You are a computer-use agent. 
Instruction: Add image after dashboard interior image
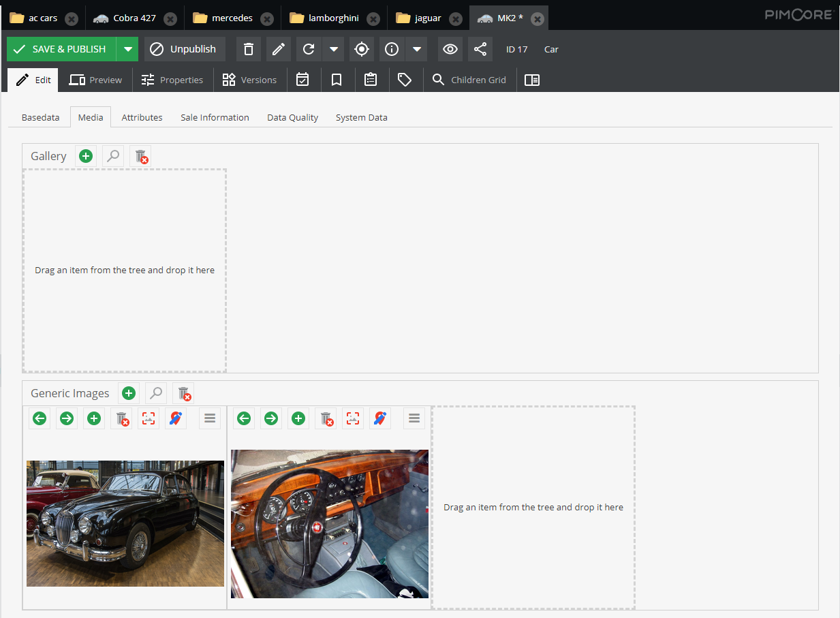pyautogui.click(x=298, y=418)
